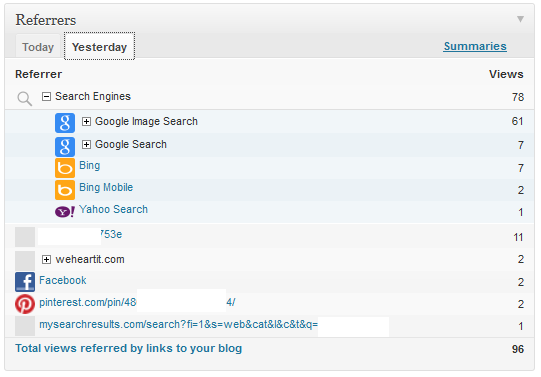Click the gray placeholder icon beside mysearchresults.com
The width and height of the screenshot is (541, 377).
pos(25,326)
